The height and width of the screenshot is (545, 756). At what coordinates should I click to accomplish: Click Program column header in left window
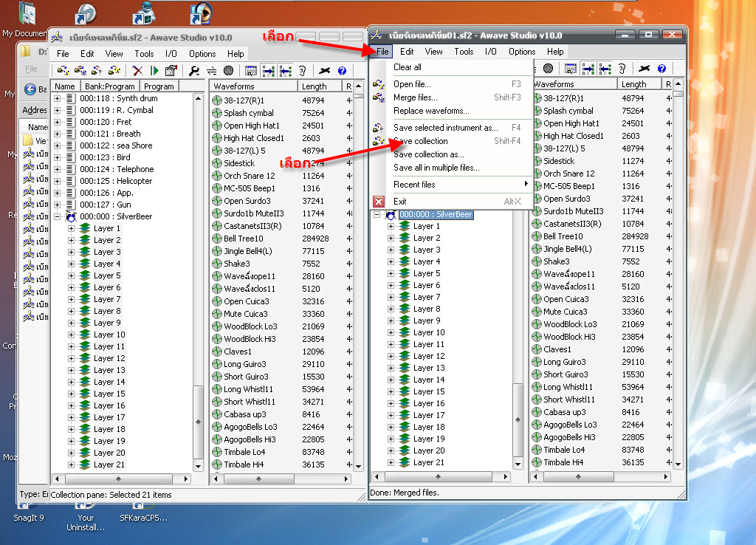coord(159,86)
